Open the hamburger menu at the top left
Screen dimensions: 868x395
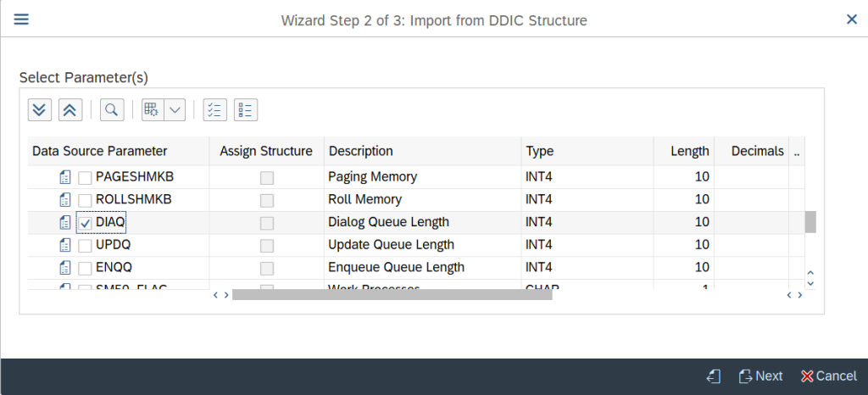(x=21, y=19)
